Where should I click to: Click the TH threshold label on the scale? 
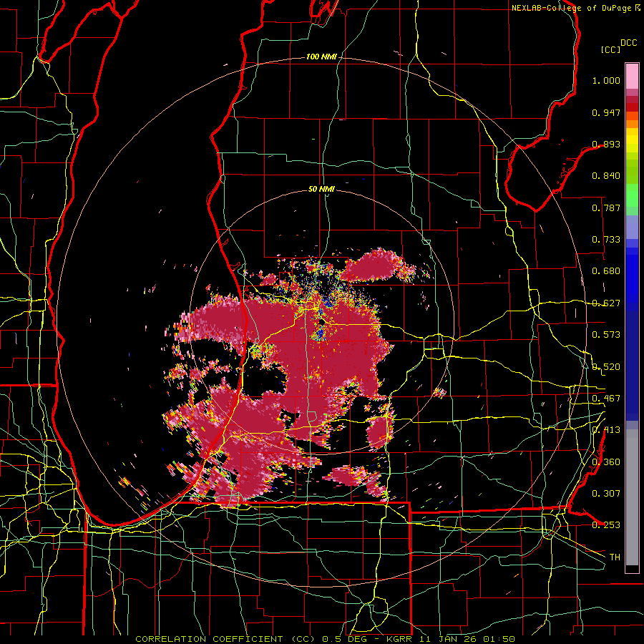pos(615,557)
